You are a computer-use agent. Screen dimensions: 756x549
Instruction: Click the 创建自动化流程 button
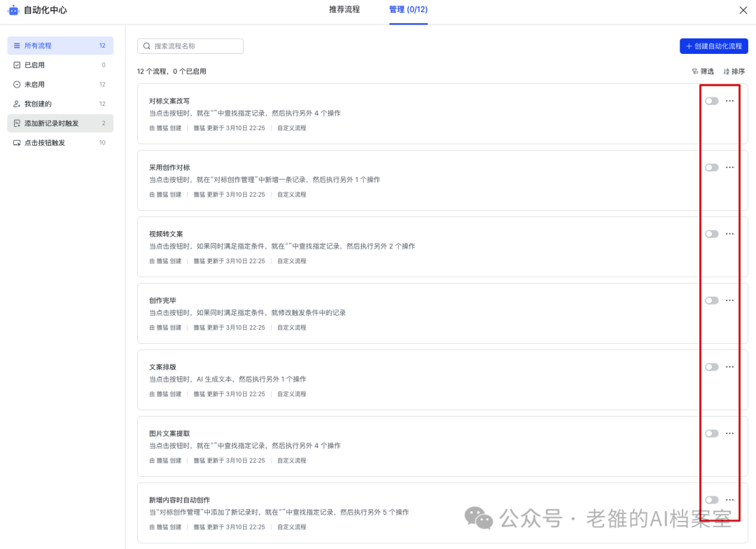pos(713,46)
